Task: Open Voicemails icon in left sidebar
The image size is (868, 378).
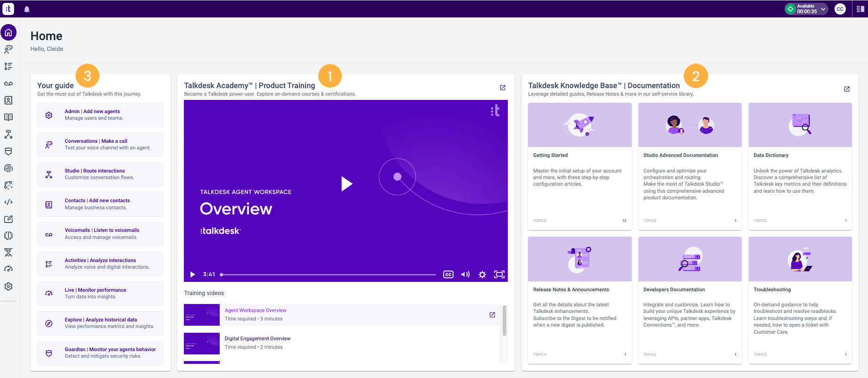Action: [x=8, y=83]
